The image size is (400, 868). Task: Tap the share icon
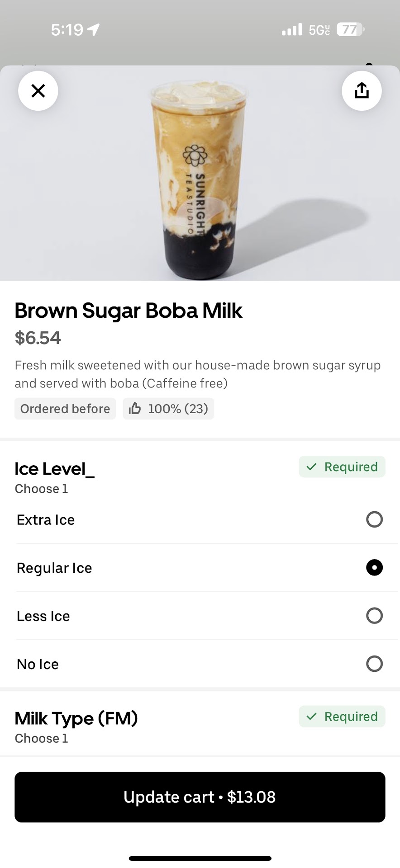pyautogui.click(x=362, y=91)
